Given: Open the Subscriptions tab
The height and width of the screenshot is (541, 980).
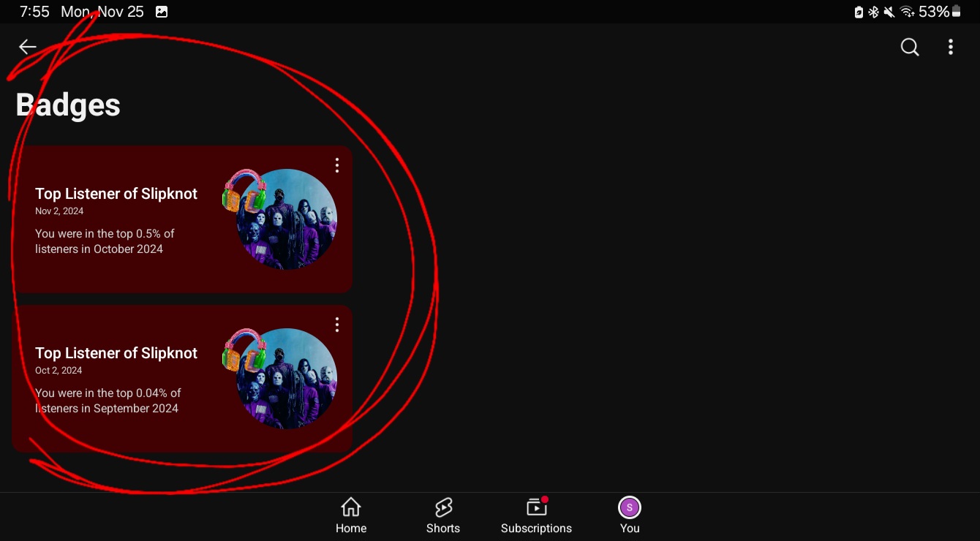Looking at the screenshot, I should (537, 515).
